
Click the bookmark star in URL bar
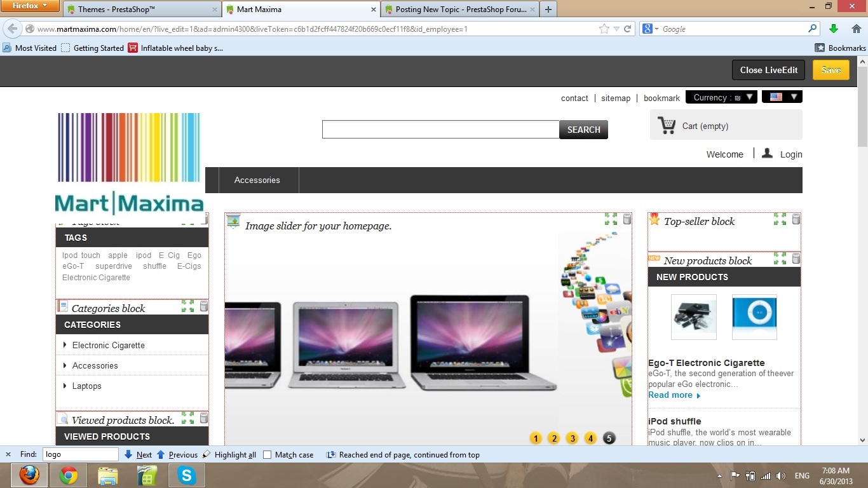604,29
